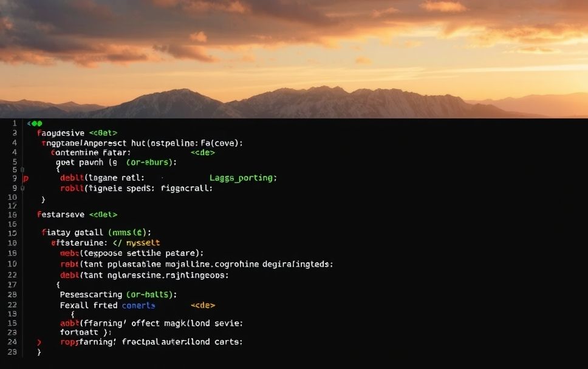Screen dimensions: 588x369
Task: Click the green <de> tag on the Contenmine line
Action: click(202, 152)
